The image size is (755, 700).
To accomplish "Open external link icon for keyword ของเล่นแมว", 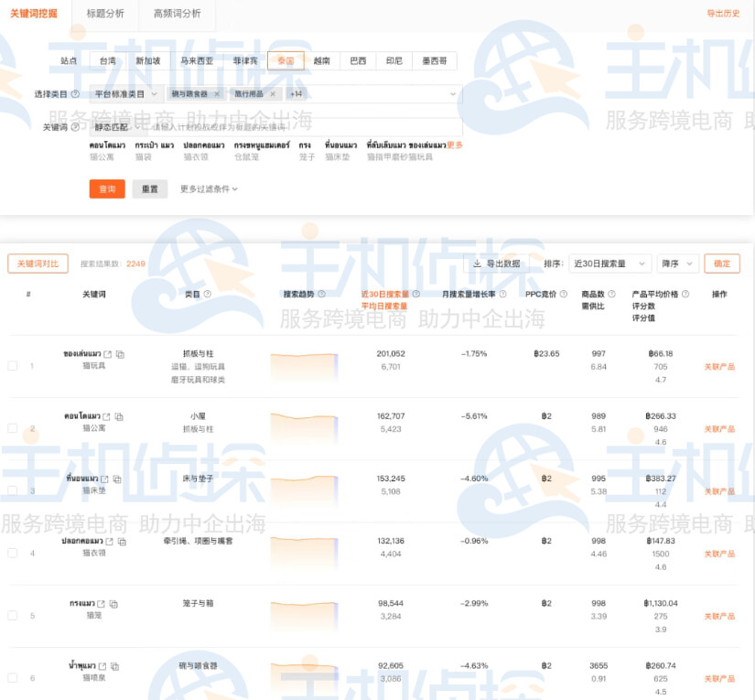I will [x=107, y=354].
